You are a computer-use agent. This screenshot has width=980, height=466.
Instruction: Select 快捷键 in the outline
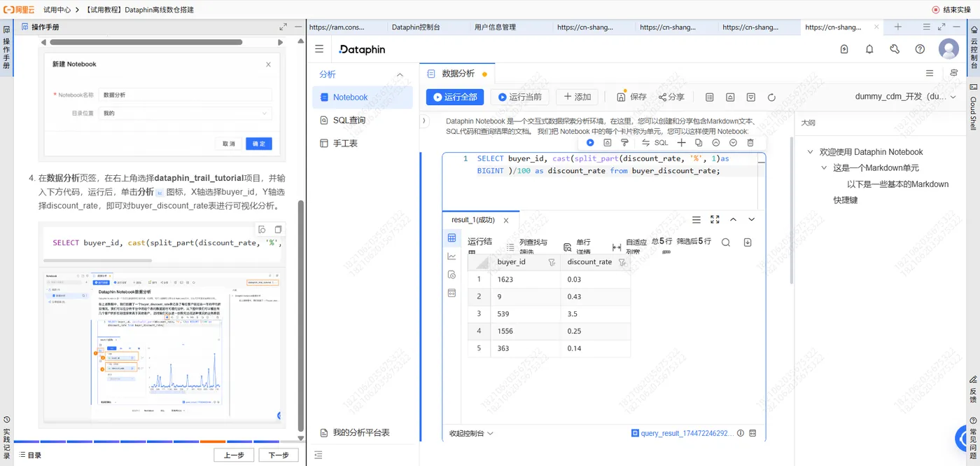click(x=845, y=200)
